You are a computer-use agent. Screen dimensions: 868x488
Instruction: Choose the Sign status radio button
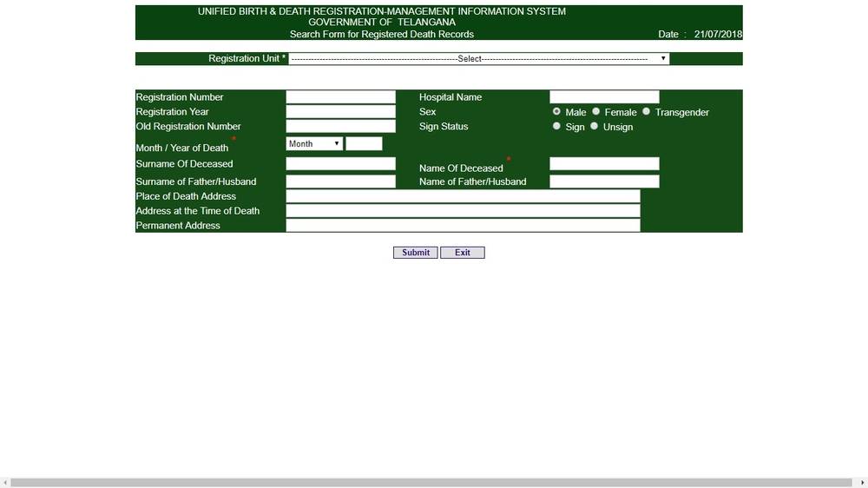(x=556, y=126)
